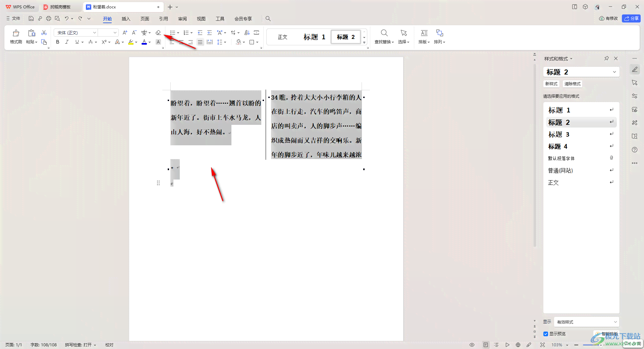This screenshot has height=349, width=644.
Task: Open the 文件 menu
Action: [13, 18]
